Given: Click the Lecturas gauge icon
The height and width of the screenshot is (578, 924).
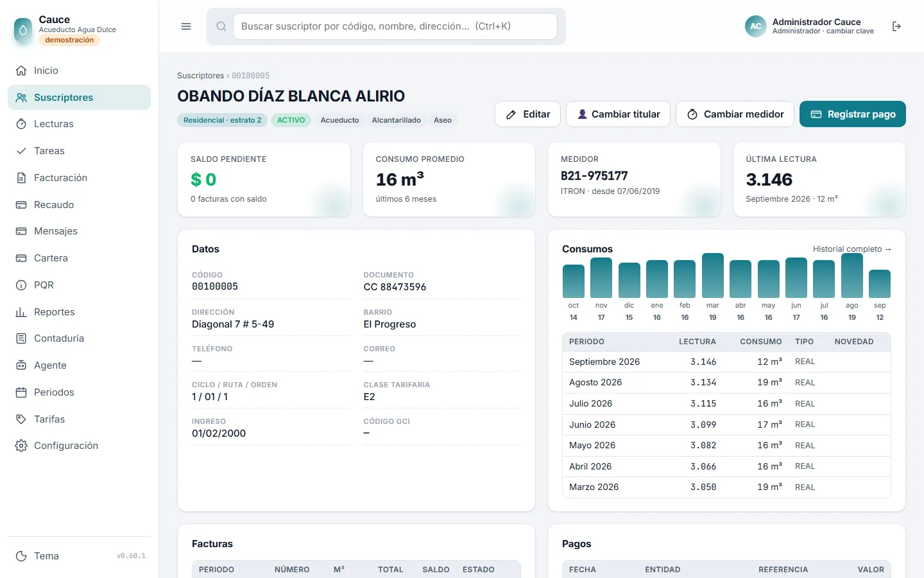Looking at the screenshot, I should (21, 124).
